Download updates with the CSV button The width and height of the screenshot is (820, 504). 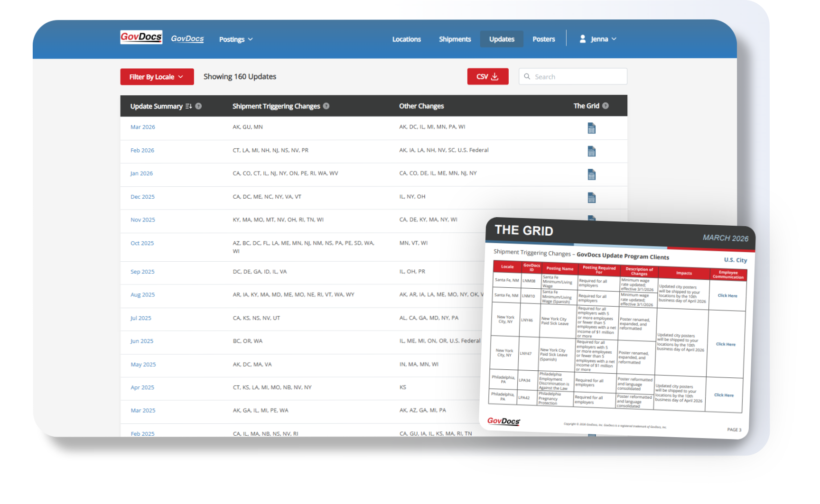(x=487, y=77)
